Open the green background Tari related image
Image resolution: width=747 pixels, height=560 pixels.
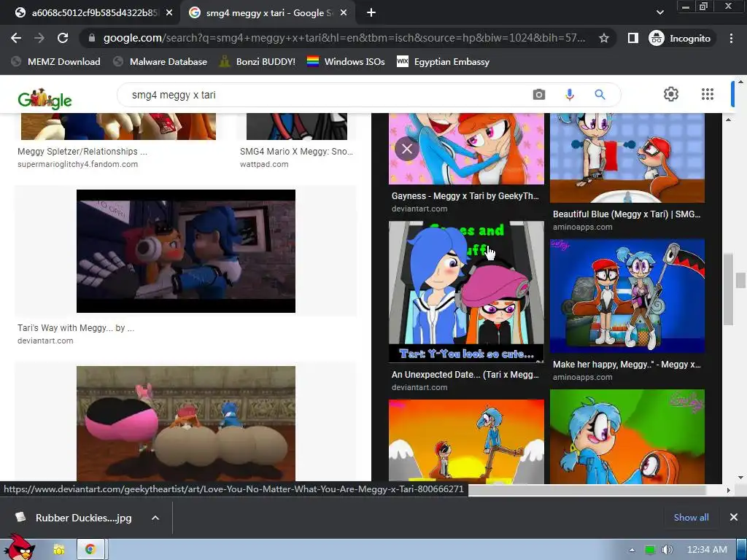[x=627, y=437]
